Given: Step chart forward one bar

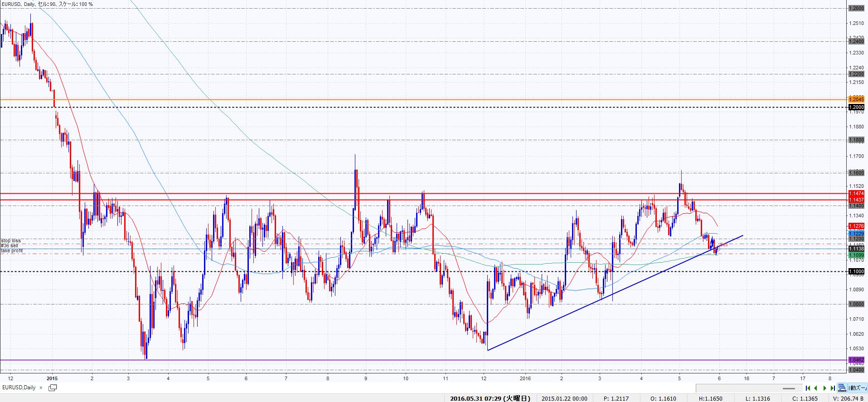Looking at the screenshot, I should tap(825, 388).
